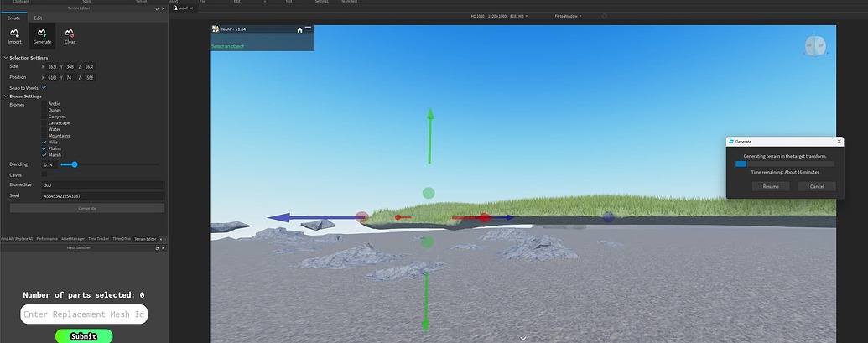Open the HD 1080 resolution dropdown

point(499,16)
